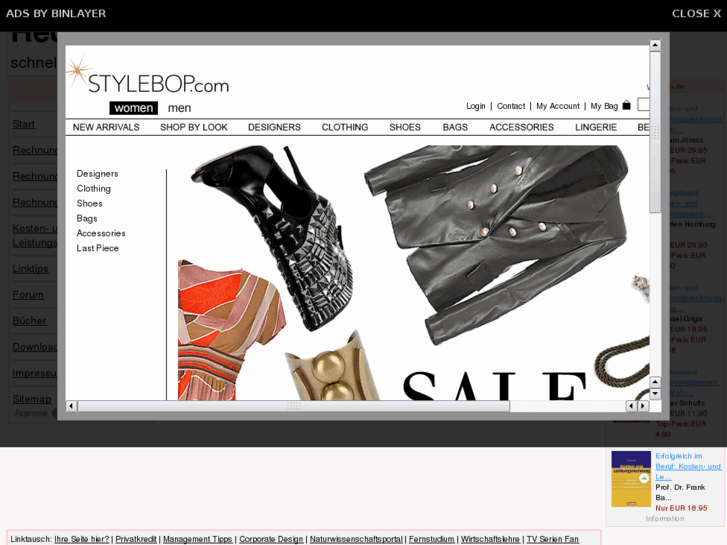Click the vertical scrollbar thumb of ad frame
The image size is (727, 545).
click(655, 132)
